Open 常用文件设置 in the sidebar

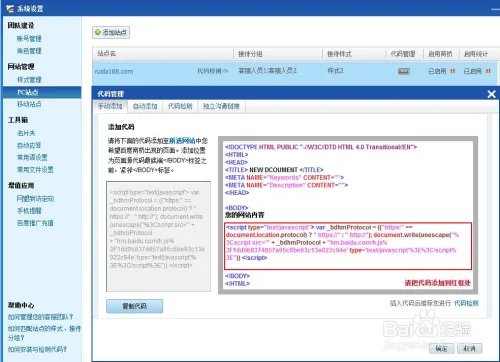pos(35,170)
